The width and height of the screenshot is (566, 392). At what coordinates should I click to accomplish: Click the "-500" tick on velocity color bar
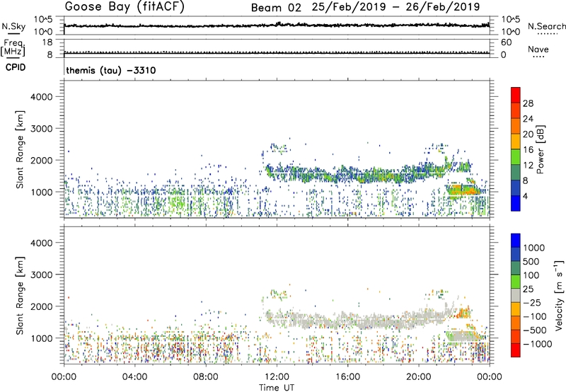tap(535, 330)
